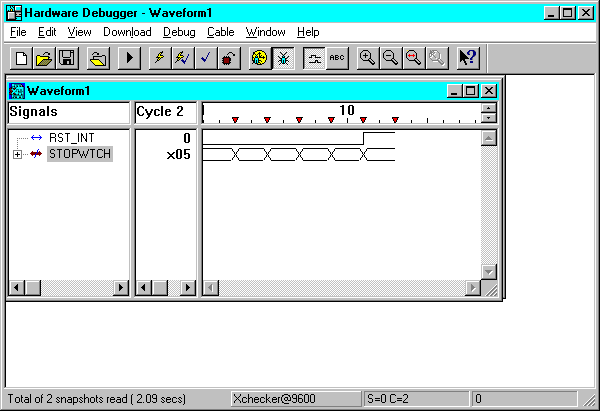Minimize the Waveform1 child window

454,91
